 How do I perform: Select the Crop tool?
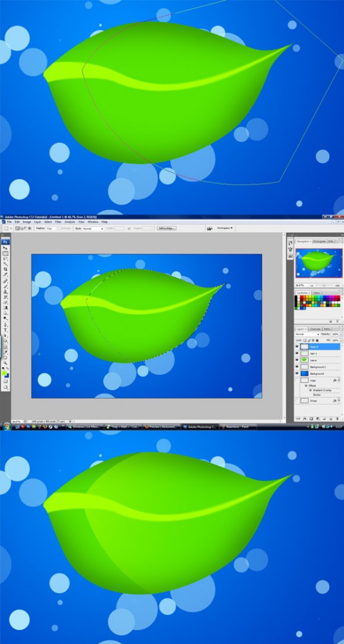tap(5, 269)
